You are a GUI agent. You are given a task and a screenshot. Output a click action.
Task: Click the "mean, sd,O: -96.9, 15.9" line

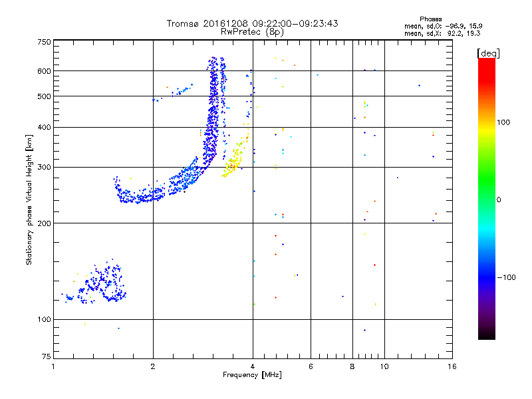point(443,26)
